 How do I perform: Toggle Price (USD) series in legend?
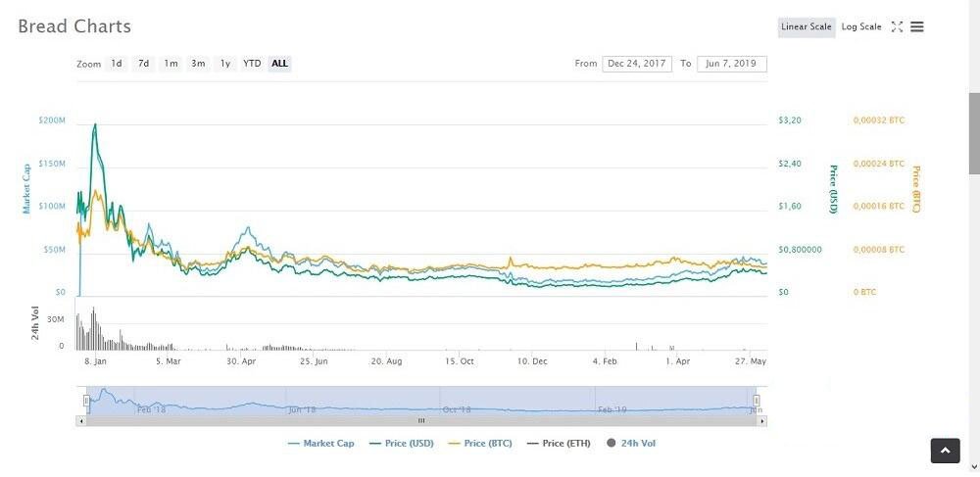[x=401, y=444]
